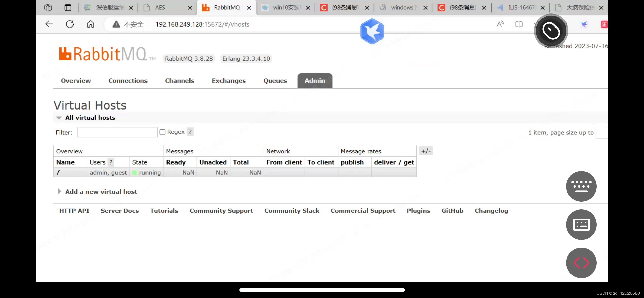
Task: Click inside the Filter input field
Action: [117, 132]
